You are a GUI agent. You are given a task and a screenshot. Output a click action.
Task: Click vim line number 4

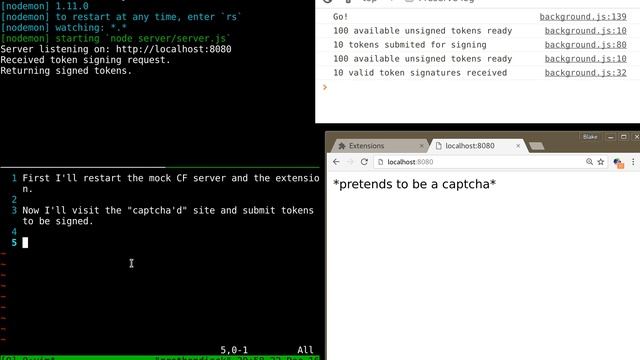pos(14,232)
